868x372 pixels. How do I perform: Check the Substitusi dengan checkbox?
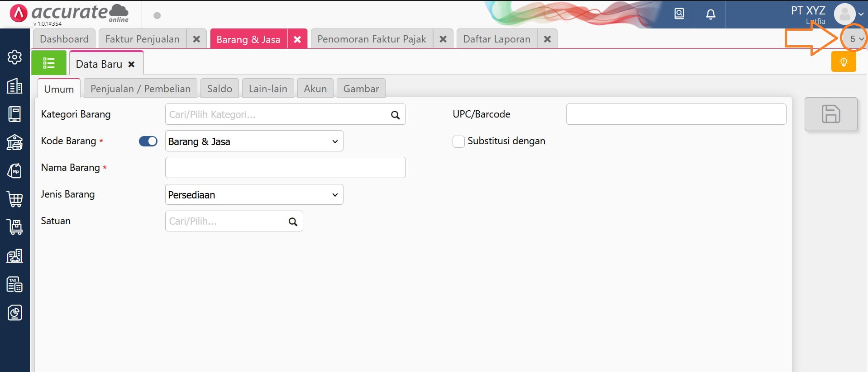tap(458, 141)
